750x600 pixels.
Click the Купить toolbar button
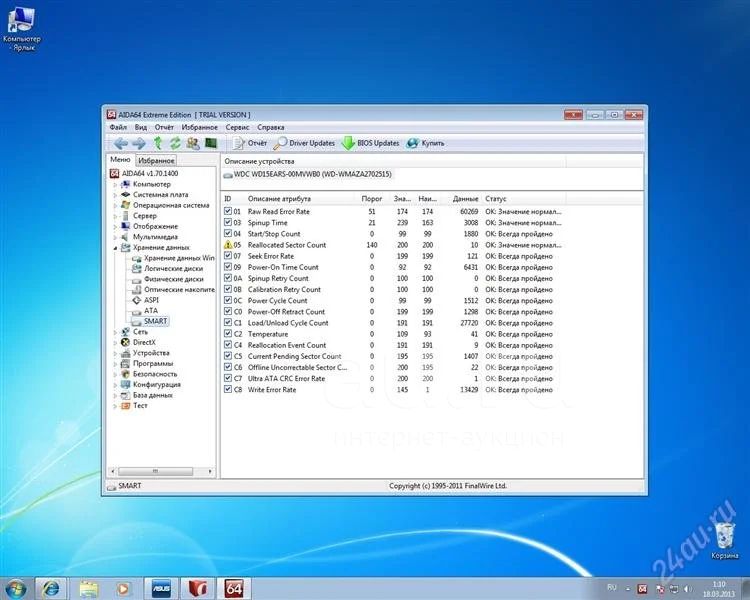[x=425, y=143]
